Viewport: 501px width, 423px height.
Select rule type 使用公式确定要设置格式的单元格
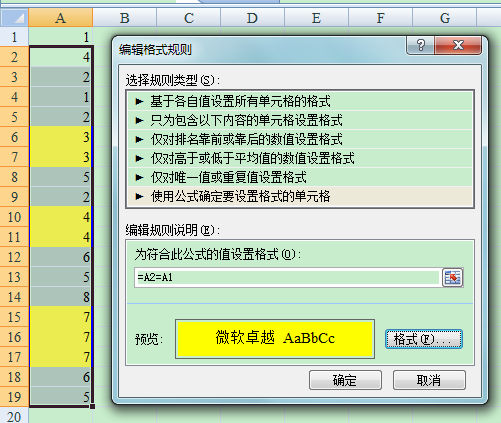[300, 196]
